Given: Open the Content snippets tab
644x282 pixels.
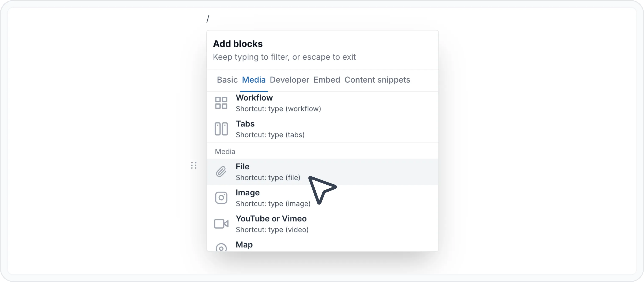Looking at the screenshot, I should point(377,80).
